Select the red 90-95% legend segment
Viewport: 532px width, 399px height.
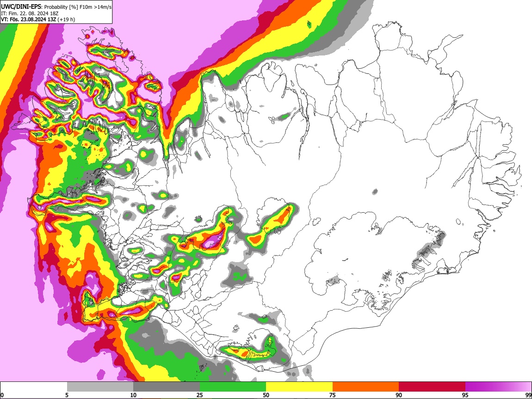coord(432,387)
